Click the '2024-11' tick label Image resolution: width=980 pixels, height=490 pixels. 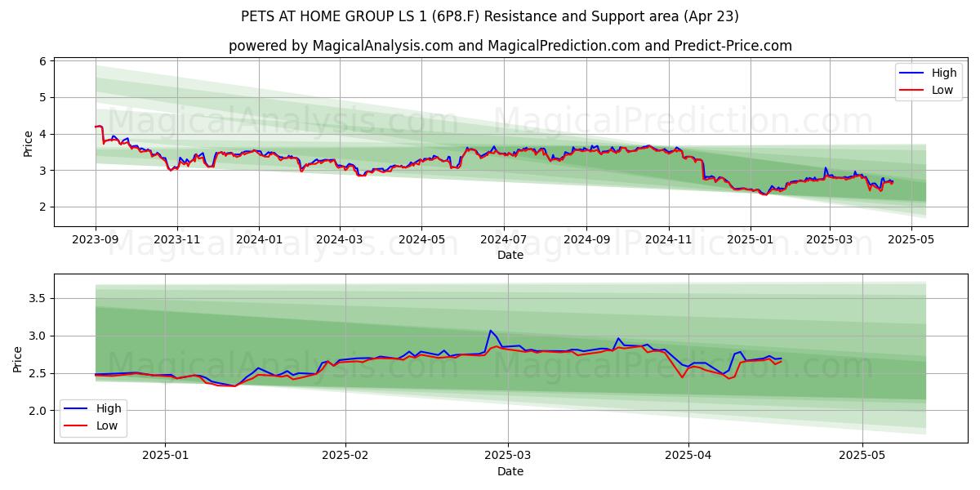[668, 240]
